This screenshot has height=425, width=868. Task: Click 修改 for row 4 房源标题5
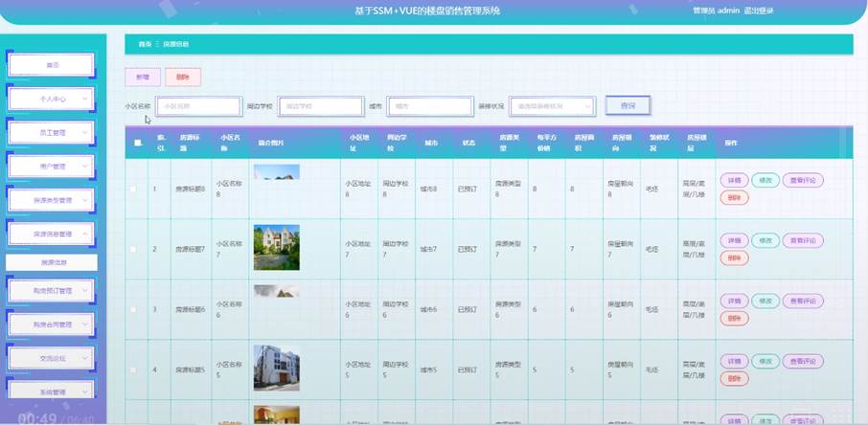click(x=765, y=361)
